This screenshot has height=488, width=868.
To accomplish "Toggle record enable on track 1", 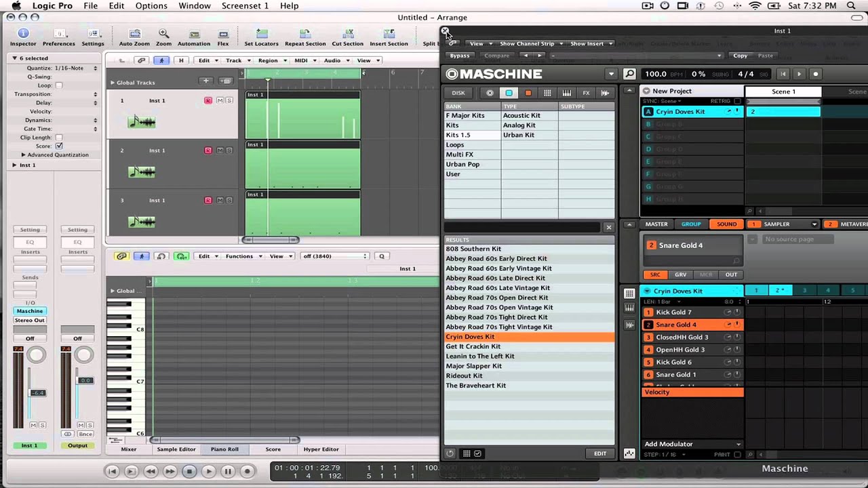I will (x=208, y=100).
